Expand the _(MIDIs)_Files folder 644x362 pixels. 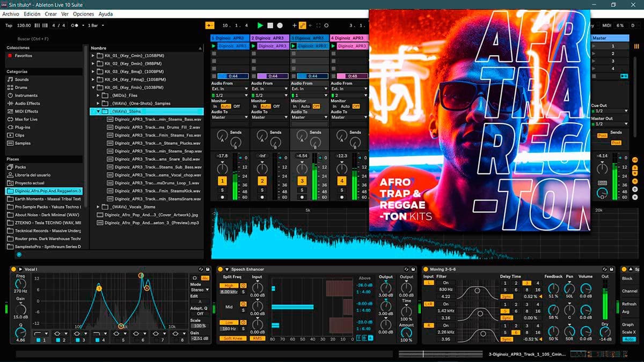point(99,95)
